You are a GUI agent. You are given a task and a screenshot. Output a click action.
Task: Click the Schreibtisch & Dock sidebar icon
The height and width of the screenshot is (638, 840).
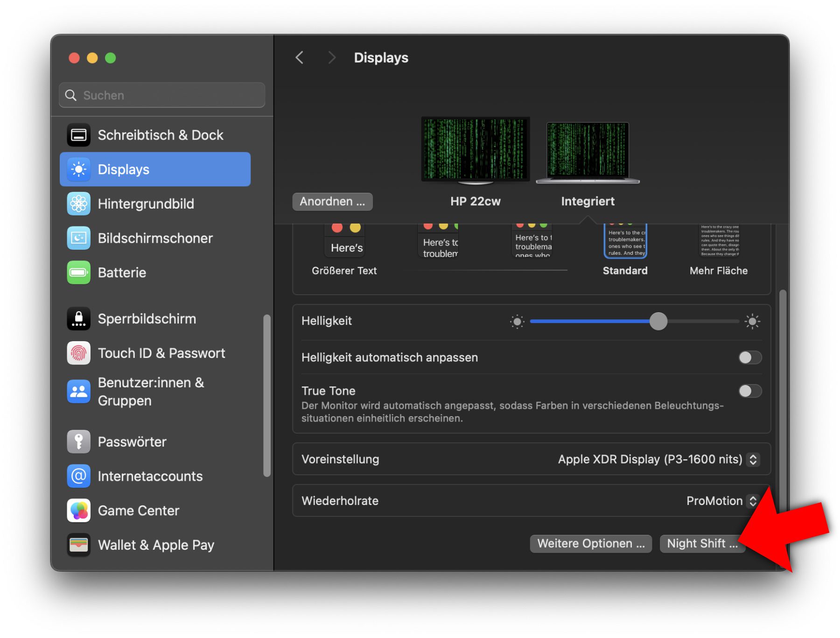pos(78,135)
